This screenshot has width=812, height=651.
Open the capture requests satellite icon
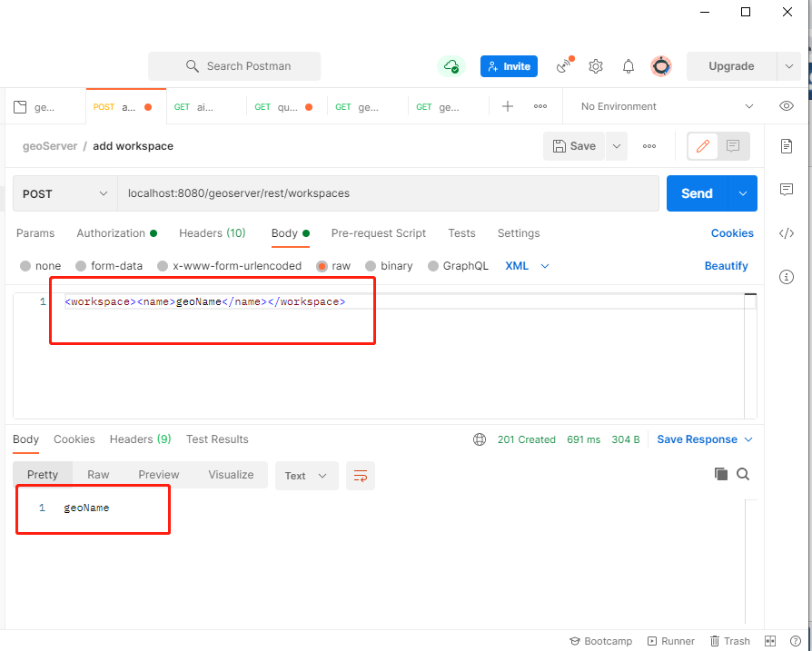[x=563, y=66]
